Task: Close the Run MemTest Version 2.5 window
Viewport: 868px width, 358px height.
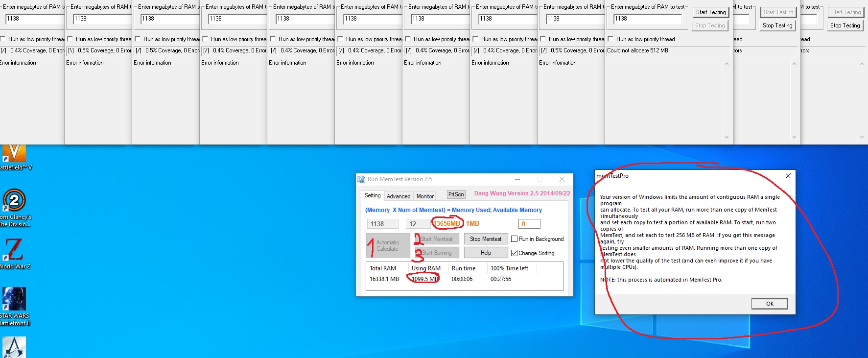Action: click(562, 179)
